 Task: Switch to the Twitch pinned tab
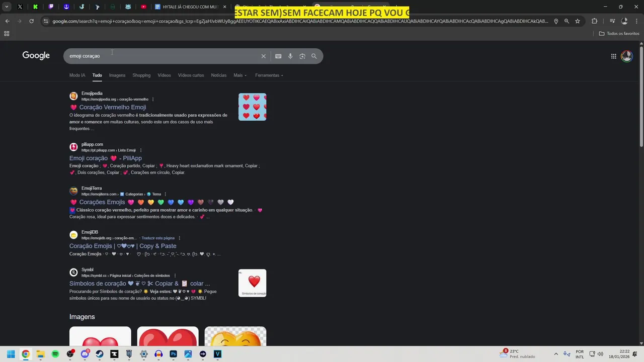(x=51, y=7)
